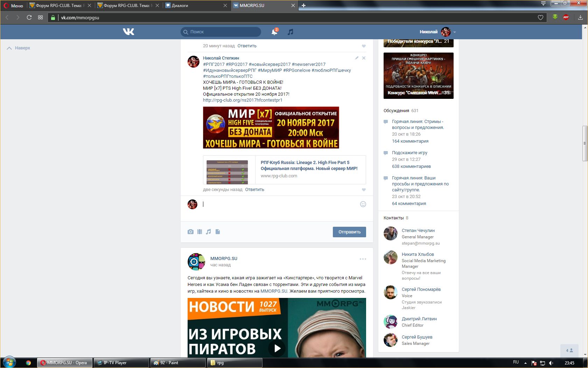588x368 pixels.
Task: Open the Windows Start button
Action: [x=9, y=362]
